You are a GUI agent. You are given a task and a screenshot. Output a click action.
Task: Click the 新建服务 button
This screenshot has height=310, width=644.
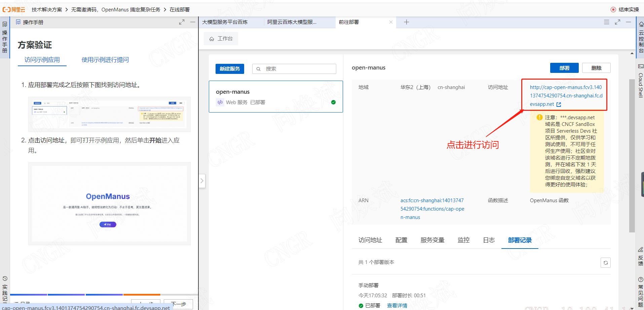click(230, 69)
